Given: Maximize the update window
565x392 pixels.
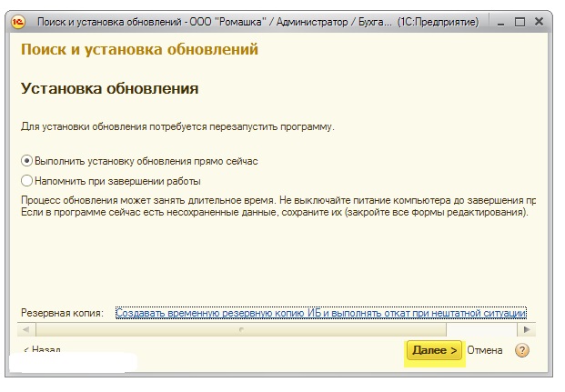Looking at the screenshot, I should coord(520,23).
